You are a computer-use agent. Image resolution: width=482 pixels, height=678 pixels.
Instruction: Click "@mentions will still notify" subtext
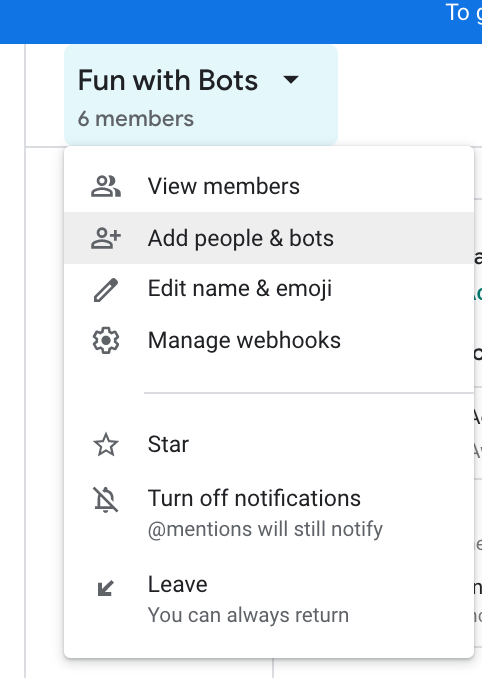click(x=265, y=530)
